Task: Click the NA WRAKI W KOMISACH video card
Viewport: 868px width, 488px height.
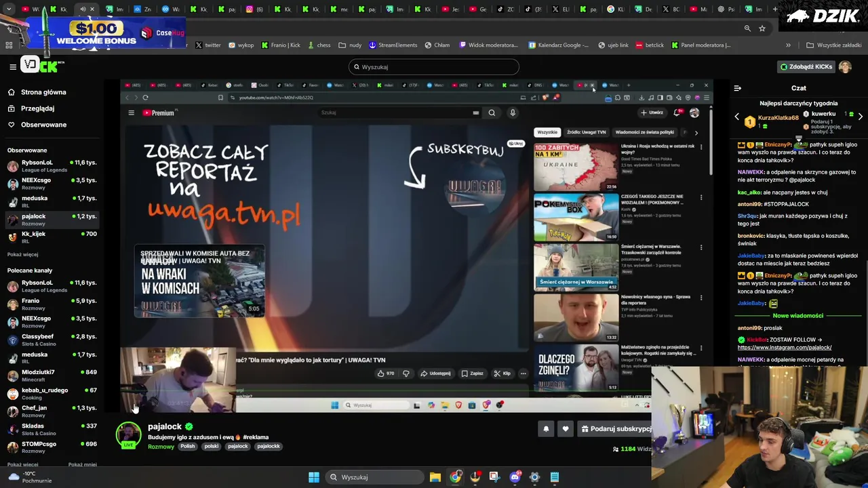Action: coord(199,281)
